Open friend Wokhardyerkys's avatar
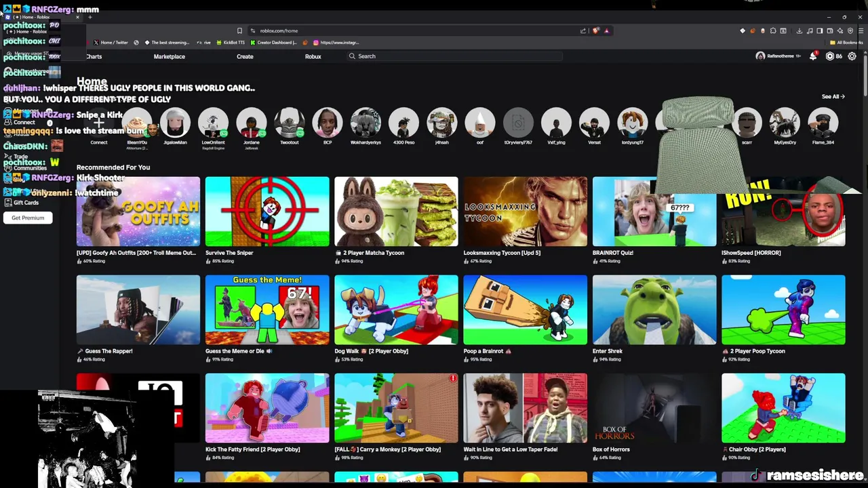Screen dimensions: 868x488 [x=366, y=123]
